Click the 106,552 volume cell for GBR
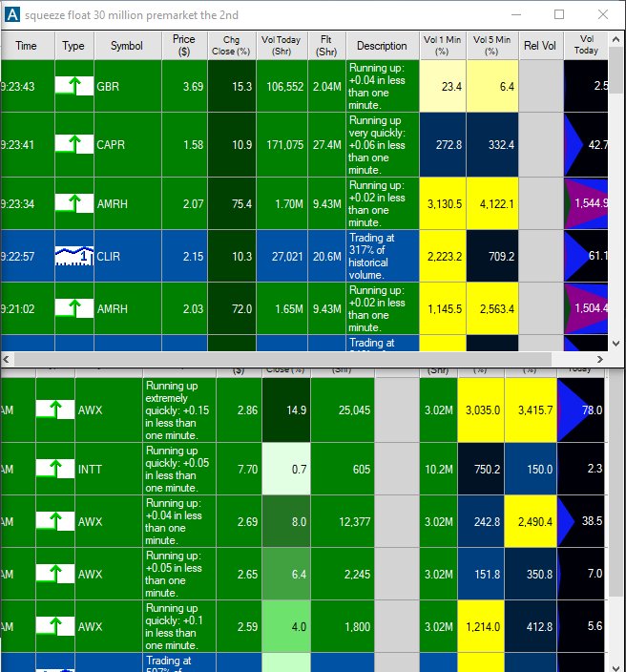626x672 pixels. [x=282, y=86]
